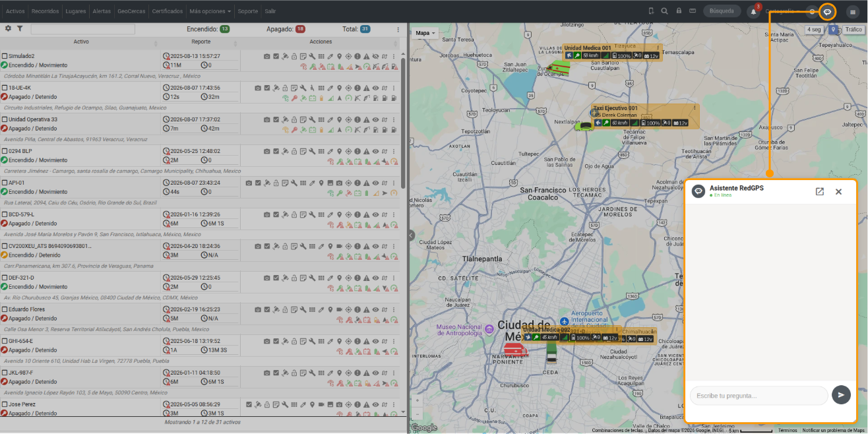
Task: Check the 0294 BLP asset checkbox
Action: pos(5,151)
